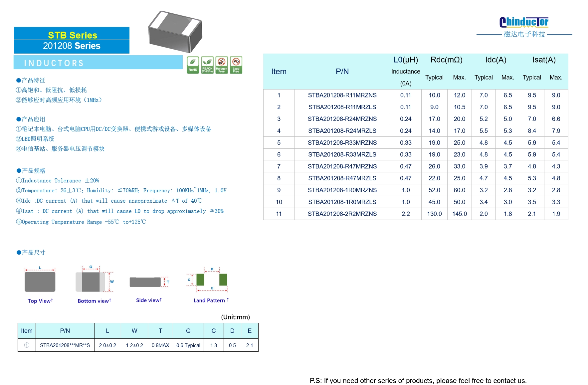Select part number STBA201208-R24MRZNS
Image resolution: width=588 pixels, height=385 pixels.
pos(342,119)
